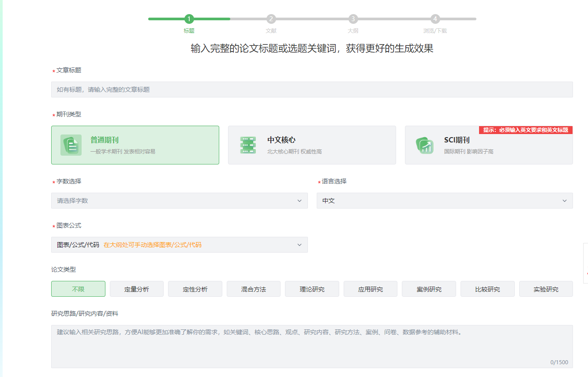This screenshot has height=377, width=588.
Task: Choose 混合方法 paper type
Action: pyautogui.click(x=254, y=289)
